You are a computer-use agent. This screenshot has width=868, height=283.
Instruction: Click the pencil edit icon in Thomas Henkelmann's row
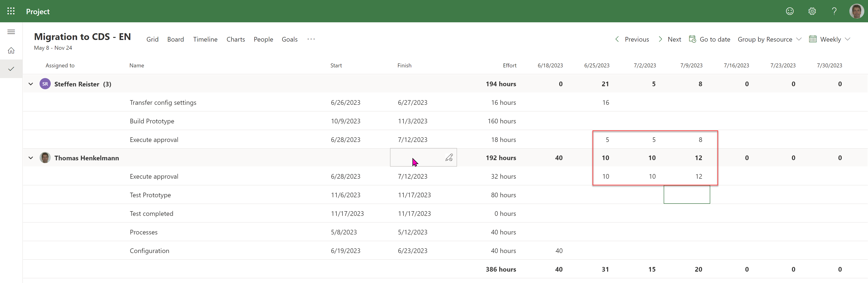point(449,157)
